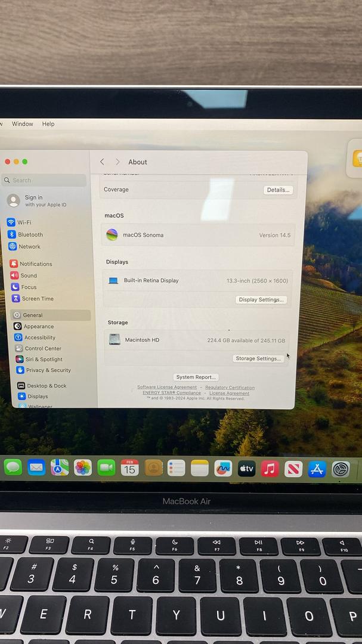Launch Reminders from the Dock

pyautogui.click(x=177, y=468)
